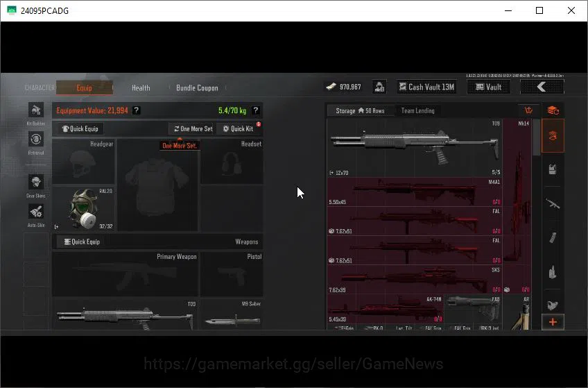Screen dimensions: 588x388
Task: Click the CHARACTER label tab
Action: 40,88
